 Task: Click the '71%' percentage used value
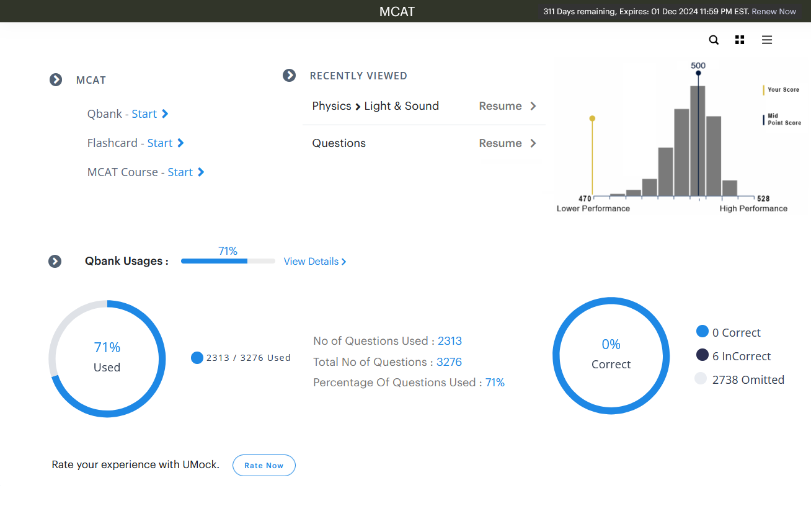tap(495, 383)
